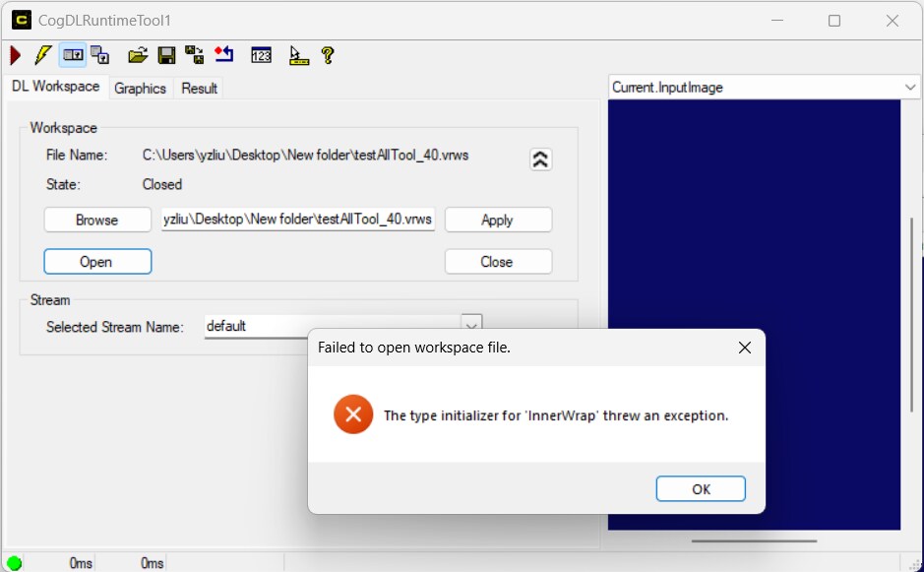
Task: Save the workspace using the floppy disk icon
Action: tap(165, 55)
